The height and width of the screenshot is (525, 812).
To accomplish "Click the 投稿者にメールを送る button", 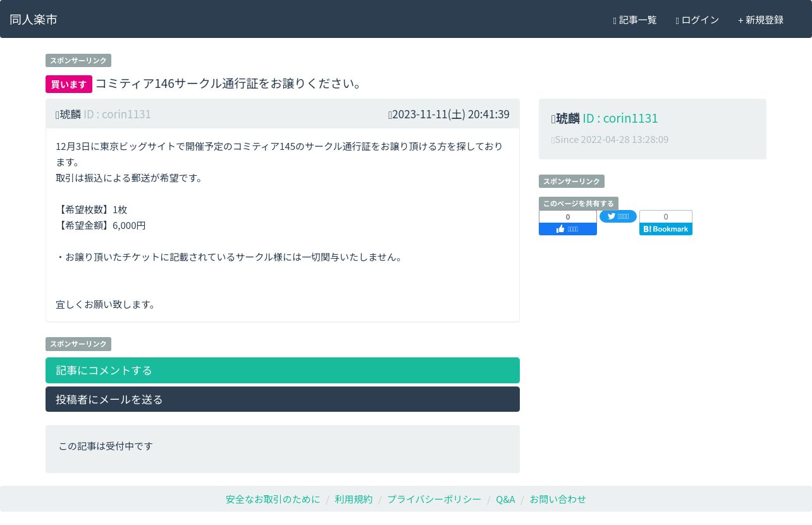I will point(283,399).
